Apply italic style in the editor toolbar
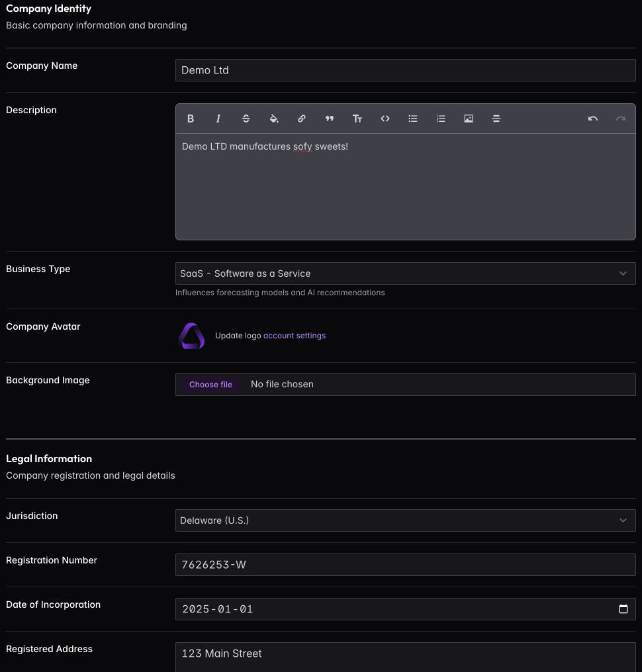This screenshot has height=672, width=642. [218, 119]
